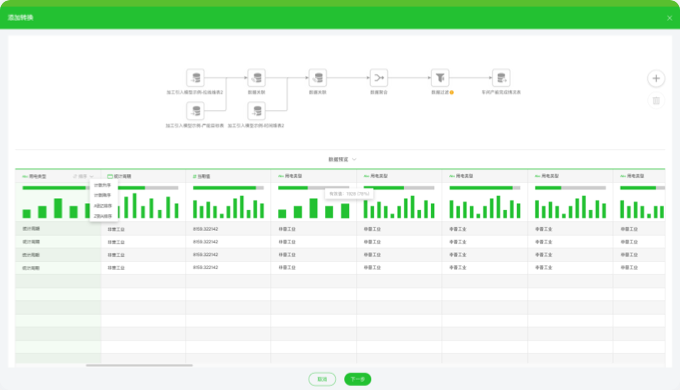Select the 拉线维表2 input node icon

195,78
